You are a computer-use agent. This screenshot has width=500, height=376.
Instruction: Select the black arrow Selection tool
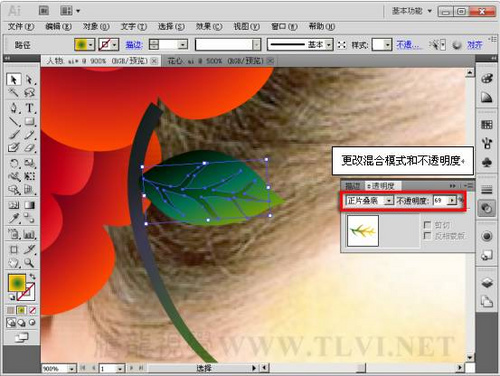click(14, 80)
